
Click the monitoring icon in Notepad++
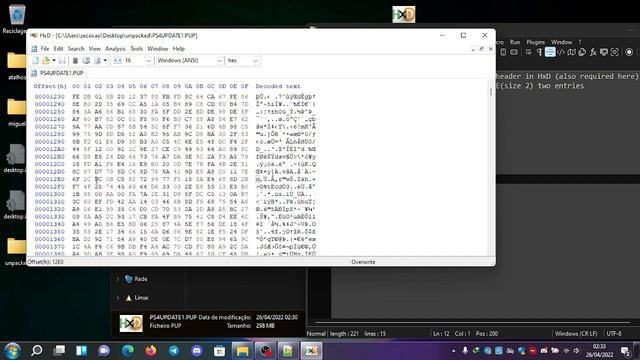pyautogui.click(x=615, y=52)
